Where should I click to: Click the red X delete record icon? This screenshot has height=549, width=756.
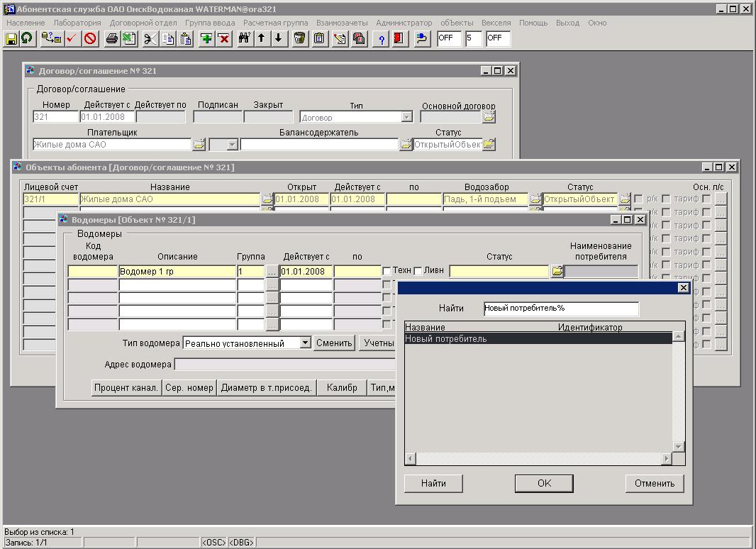[x=224, y=38]
